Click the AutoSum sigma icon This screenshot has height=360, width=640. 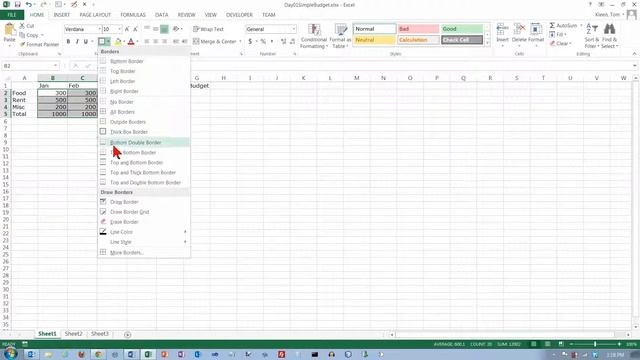552,25
